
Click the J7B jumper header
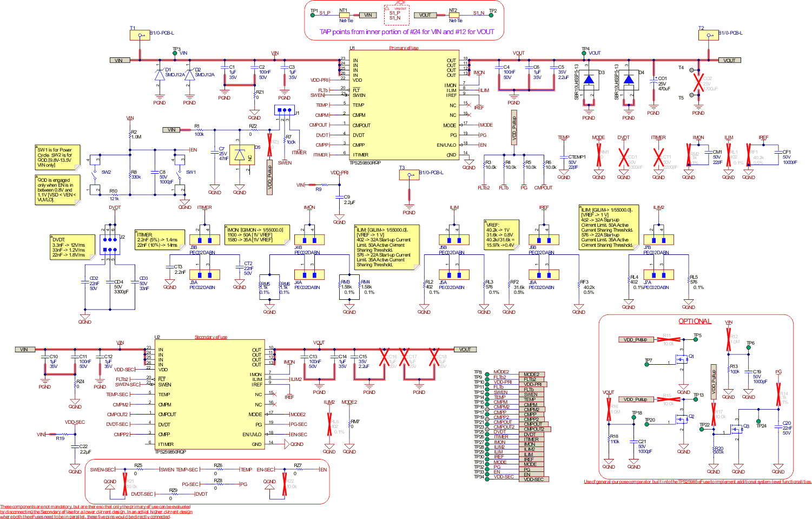point(658,240)
